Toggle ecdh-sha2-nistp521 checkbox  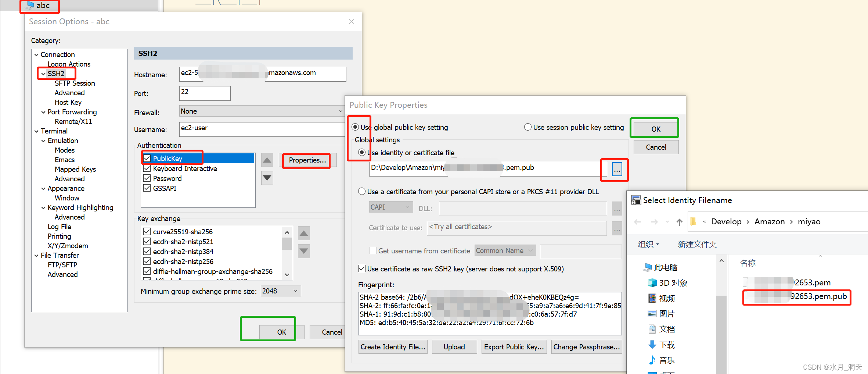click(147, 242)
